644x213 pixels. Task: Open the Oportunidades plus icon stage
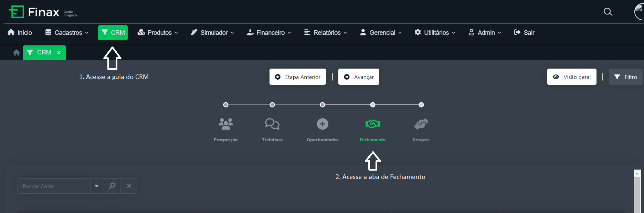[x=323, y=124]
